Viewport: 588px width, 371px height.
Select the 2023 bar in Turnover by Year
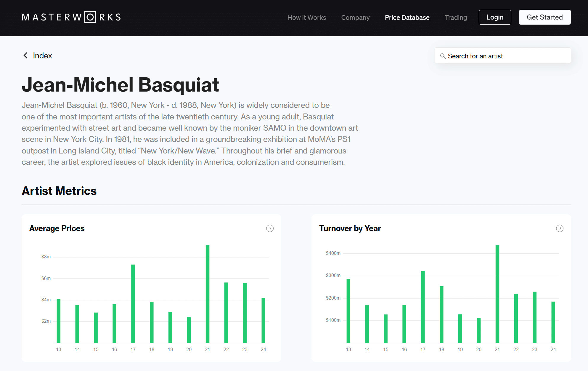535,317
